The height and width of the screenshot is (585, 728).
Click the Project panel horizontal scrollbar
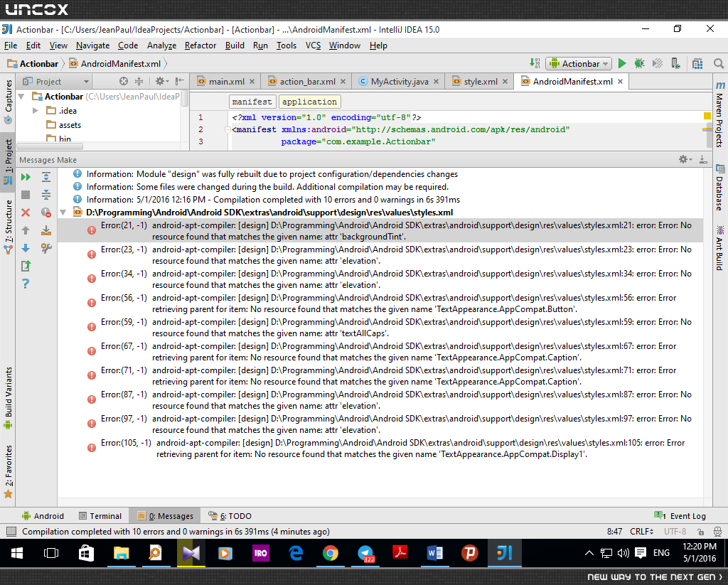click(50, 146)
